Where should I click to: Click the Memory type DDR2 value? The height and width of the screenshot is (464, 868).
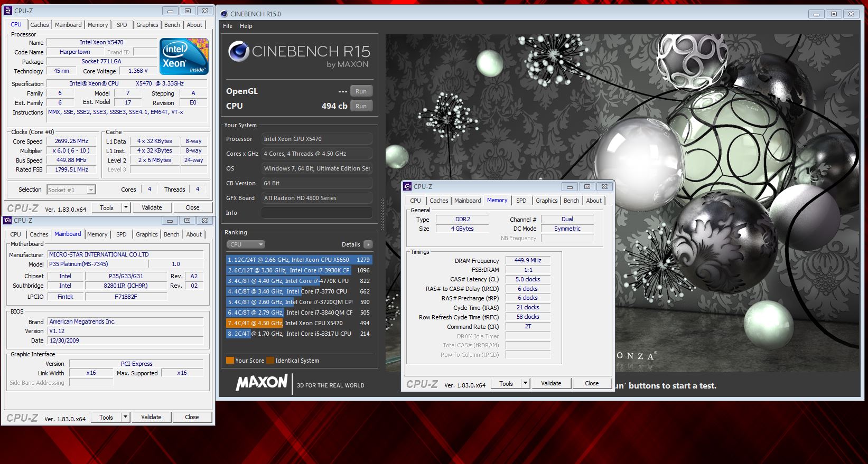point(462,219)
